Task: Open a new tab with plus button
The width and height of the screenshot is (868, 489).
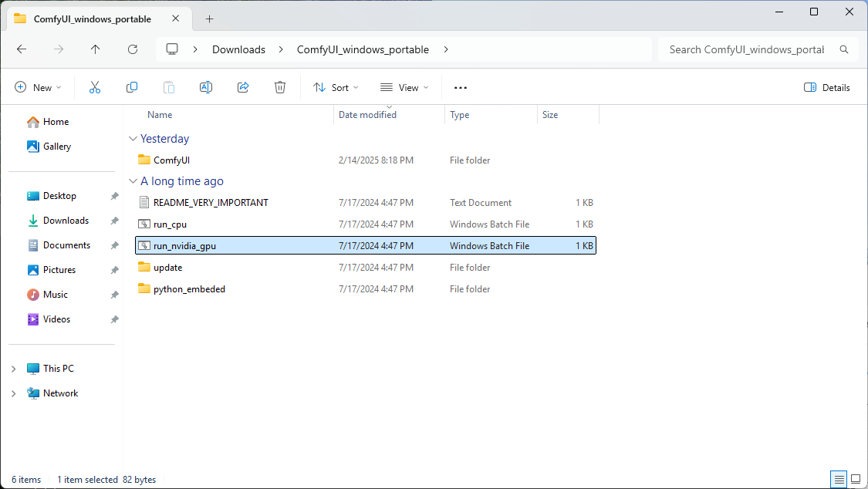Action: [209, 19]
